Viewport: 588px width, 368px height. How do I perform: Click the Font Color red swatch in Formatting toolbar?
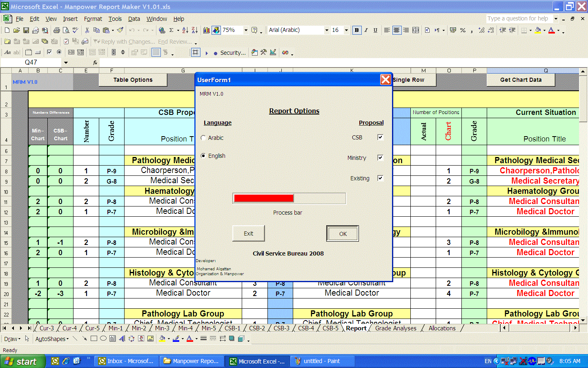click(x=552, y=30)
